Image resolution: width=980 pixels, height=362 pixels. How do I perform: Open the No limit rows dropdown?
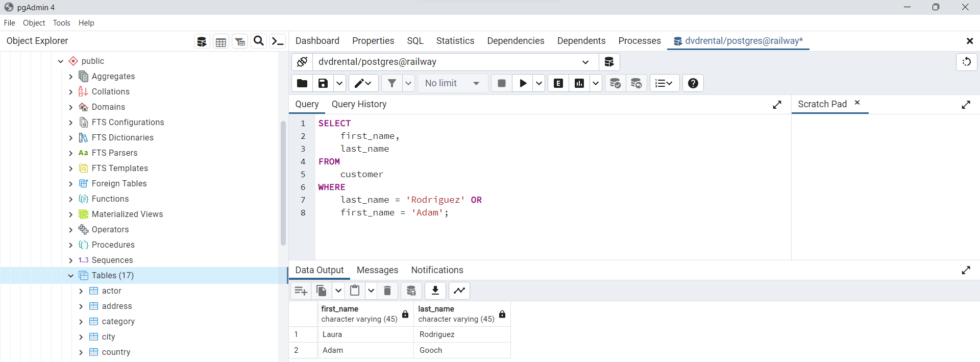[x=453, y=83]
